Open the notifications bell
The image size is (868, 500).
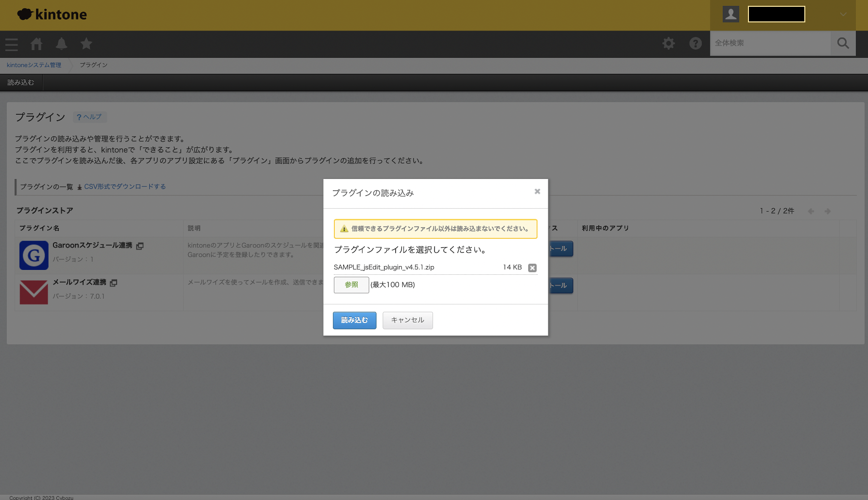tap(62, 44)
